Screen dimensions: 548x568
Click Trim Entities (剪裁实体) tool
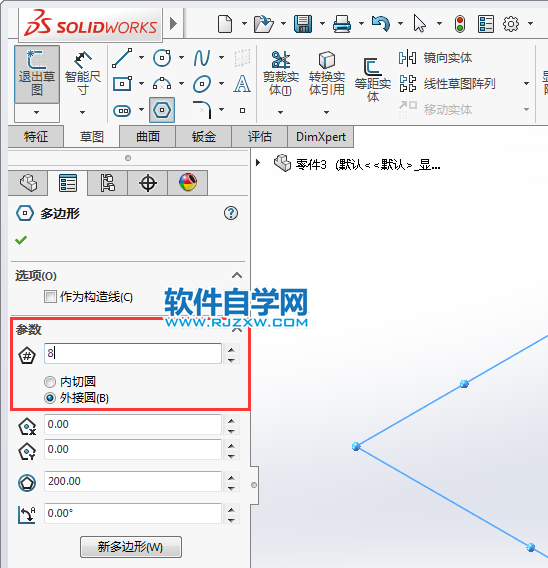point(281,74)
